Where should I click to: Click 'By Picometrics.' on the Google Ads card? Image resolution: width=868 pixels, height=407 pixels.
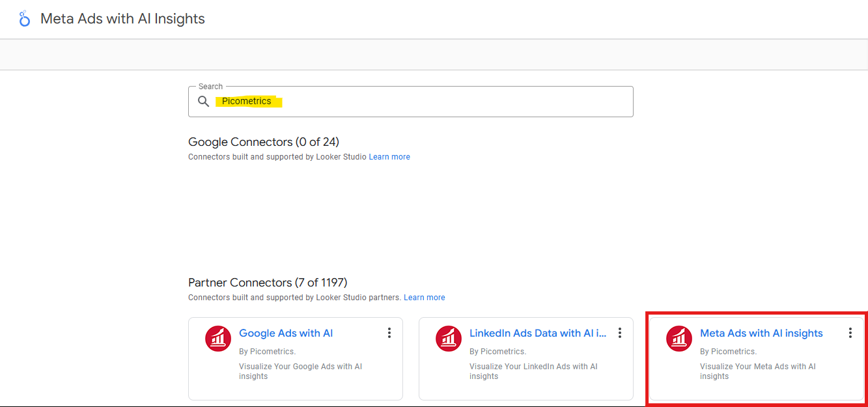click(267, 352)
